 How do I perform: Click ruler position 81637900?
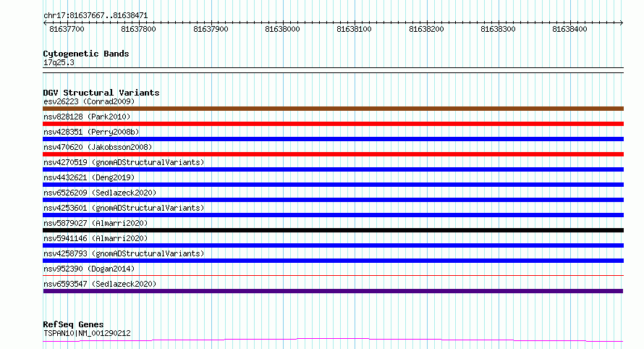tap(211, 29)
